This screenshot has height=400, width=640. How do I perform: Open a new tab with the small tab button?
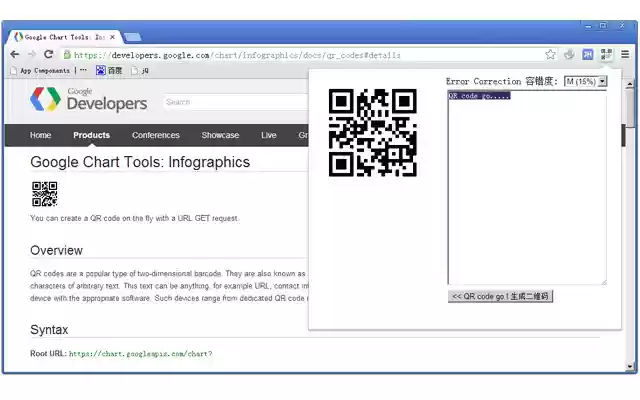(132, 38)
